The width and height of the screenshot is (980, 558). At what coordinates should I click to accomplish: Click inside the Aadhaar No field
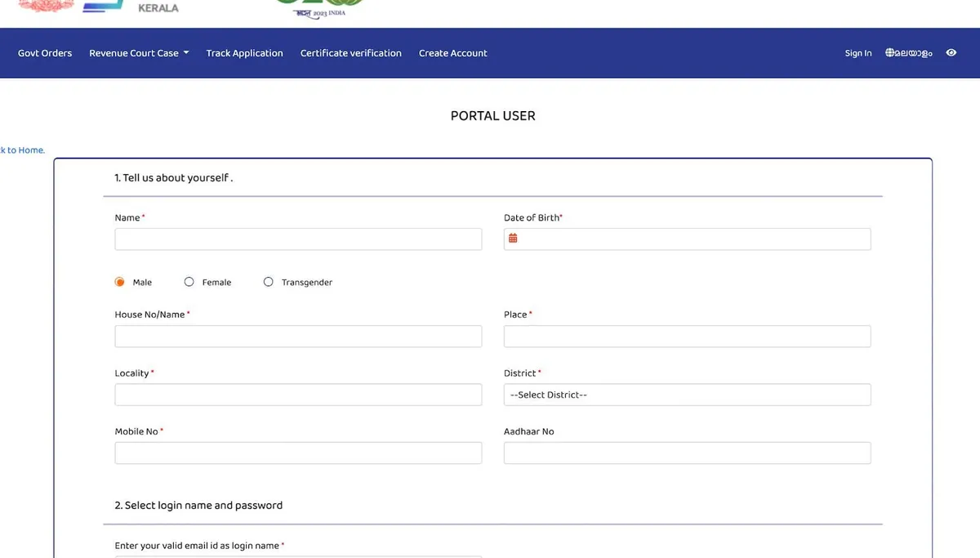point(687,453)
